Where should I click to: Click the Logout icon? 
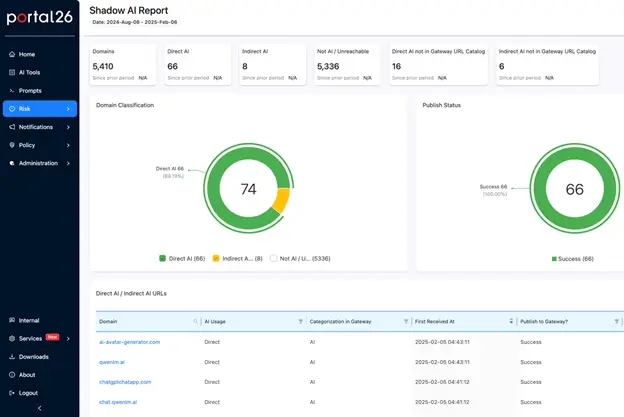pyautogui.click(x=12, y=393)
